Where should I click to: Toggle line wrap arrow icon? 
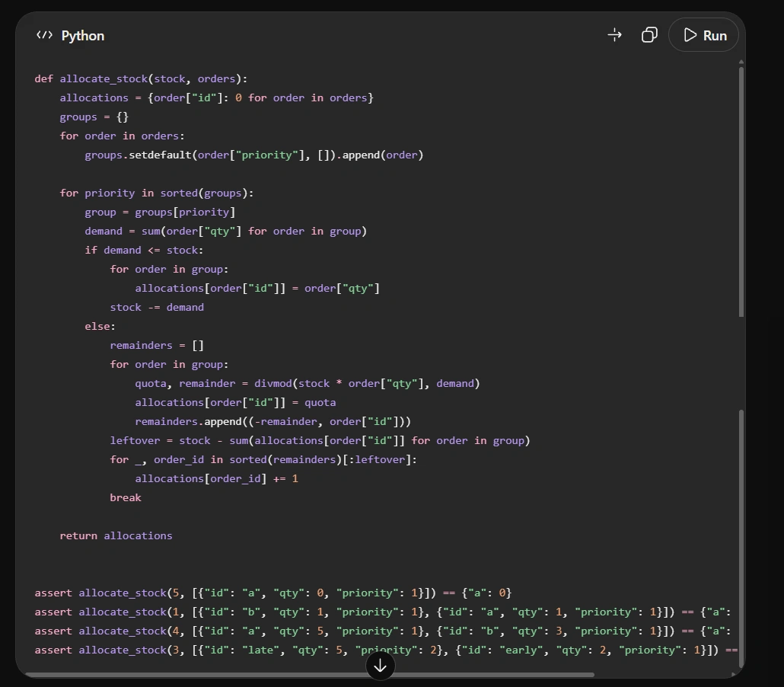614,36
